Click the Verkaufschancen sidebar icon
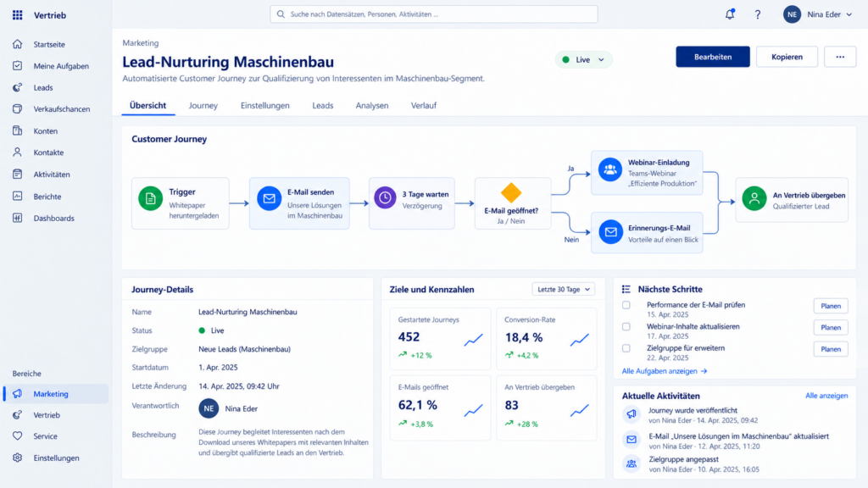This screenshot has height=488, width=868. point(17,109)
